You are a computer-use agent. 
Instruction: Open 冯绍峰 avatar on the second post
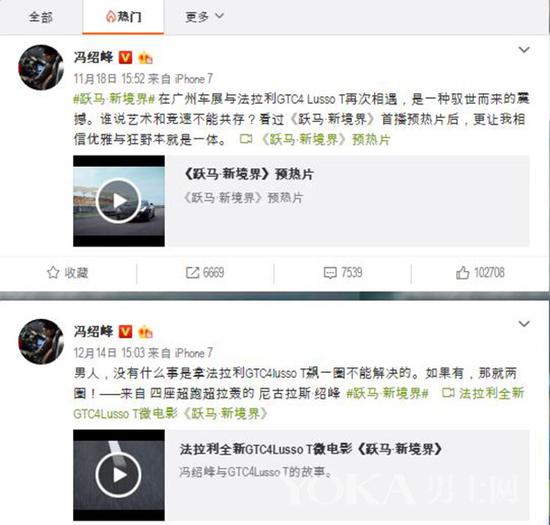coord(41,342)
